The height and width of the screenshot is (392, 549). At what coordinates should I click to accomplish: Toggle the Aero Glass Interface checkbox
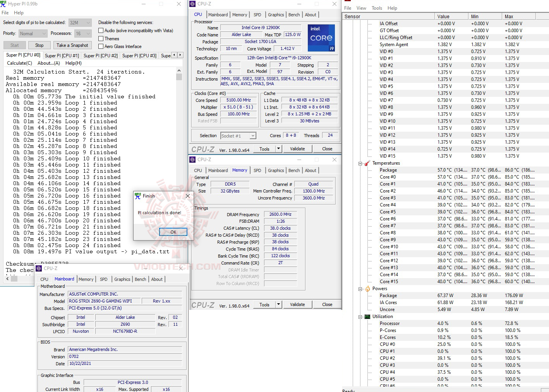coord(101,46)
